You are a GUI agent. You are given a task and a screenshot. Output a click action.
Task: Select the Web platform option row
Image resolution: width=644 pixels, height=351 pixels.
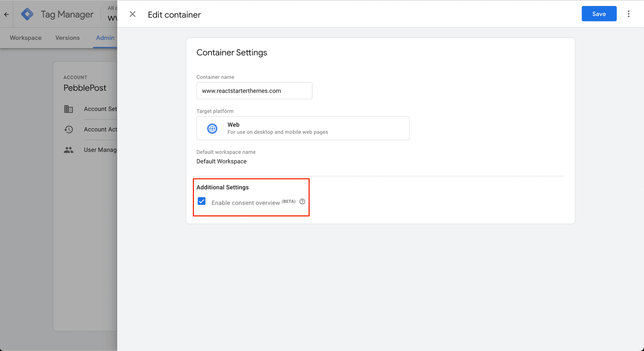click(303, 128)
